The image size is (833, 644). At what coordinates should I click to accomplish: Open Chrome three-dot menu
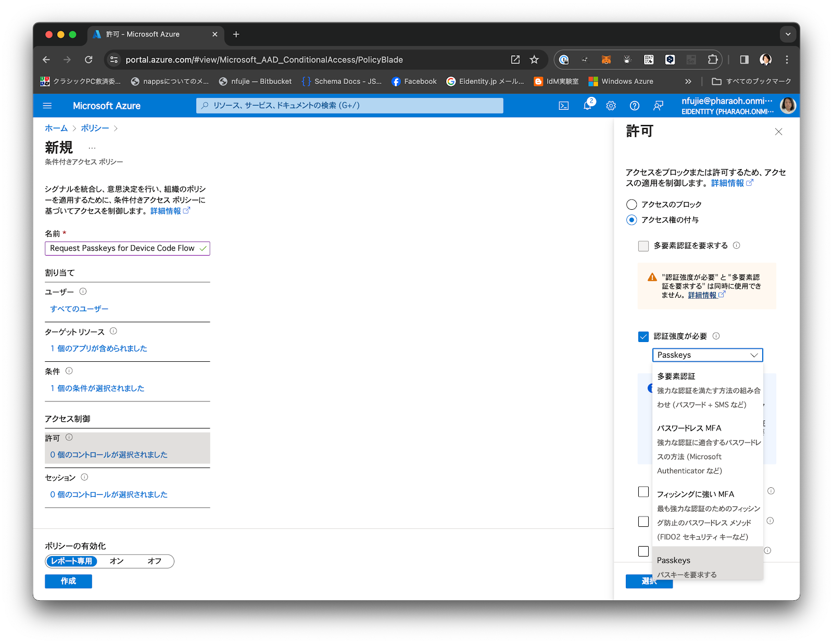pyautogui.click(x=787, y=59)
